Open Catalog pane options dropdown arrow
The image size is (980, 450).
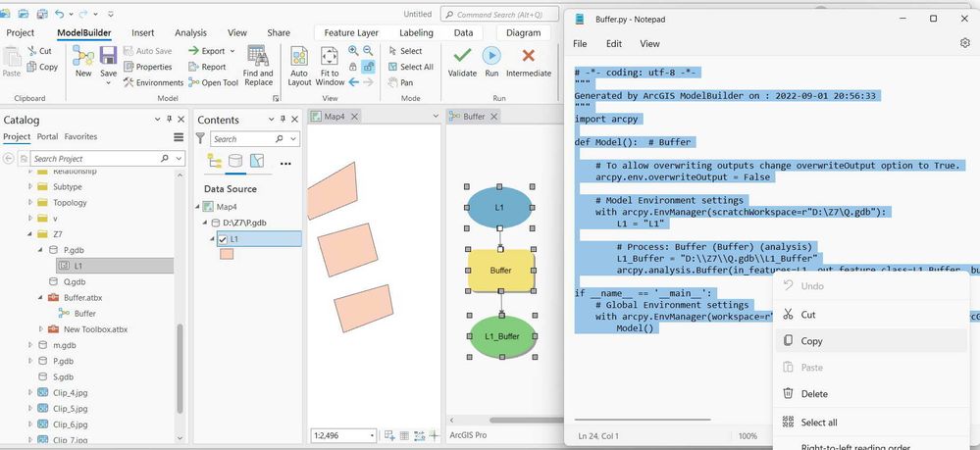pos(158,120)
